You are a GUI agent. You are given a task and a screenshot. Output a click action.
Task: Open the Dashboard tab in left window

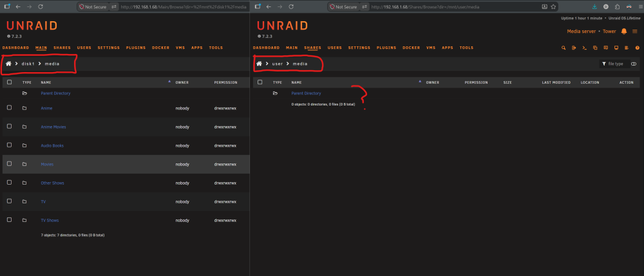(x=15, y=48)
